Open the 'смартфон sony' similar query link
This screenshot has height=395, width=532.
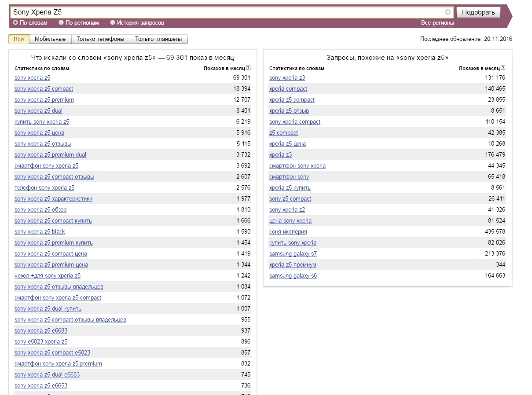click(289, 177)
